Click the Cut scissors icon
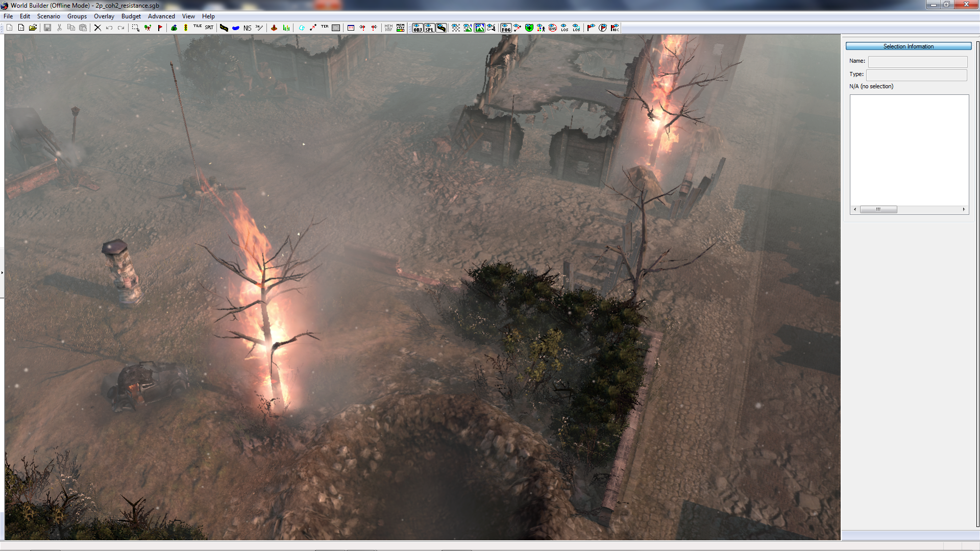980x551 pixels. click(59, 28)
